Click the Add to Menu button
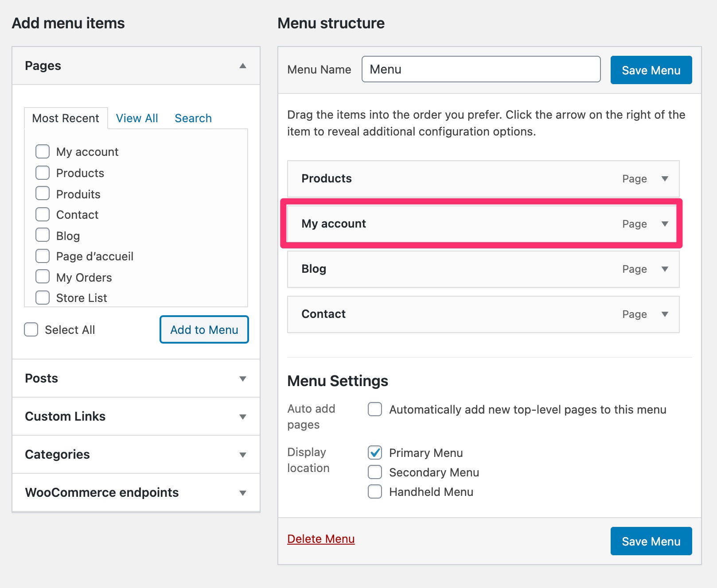 click(204, 329)
